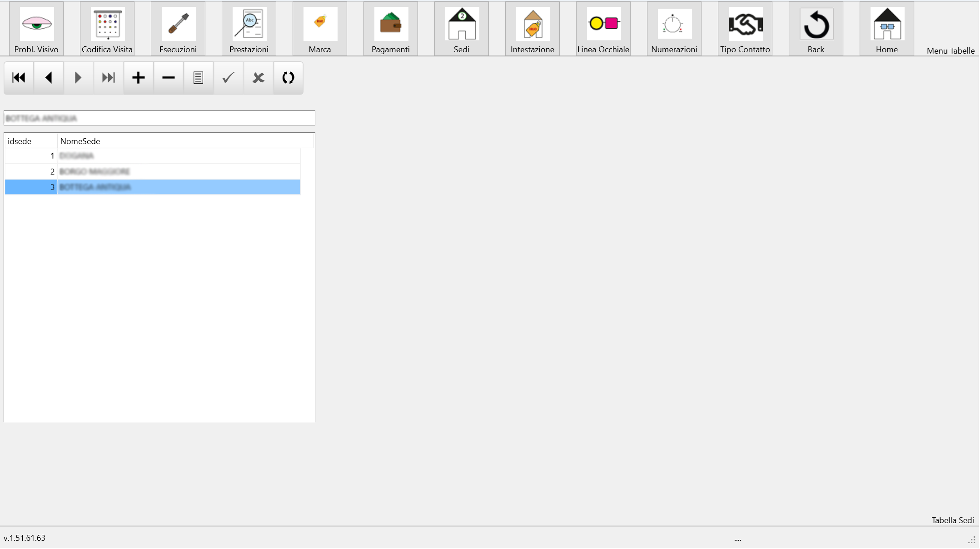Open the Probl. Visivo table
980x549 pixels.
36,29
